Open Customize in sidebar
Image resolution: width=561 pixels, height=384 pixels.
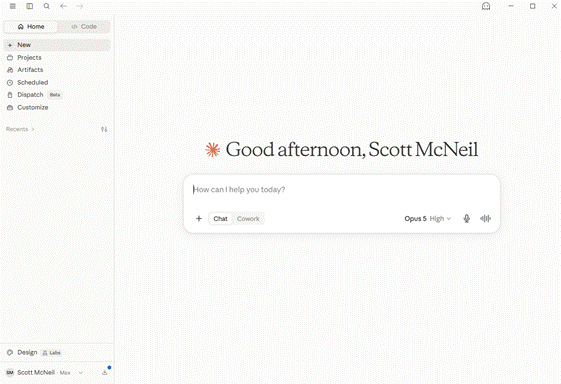[x=57, y=107]
